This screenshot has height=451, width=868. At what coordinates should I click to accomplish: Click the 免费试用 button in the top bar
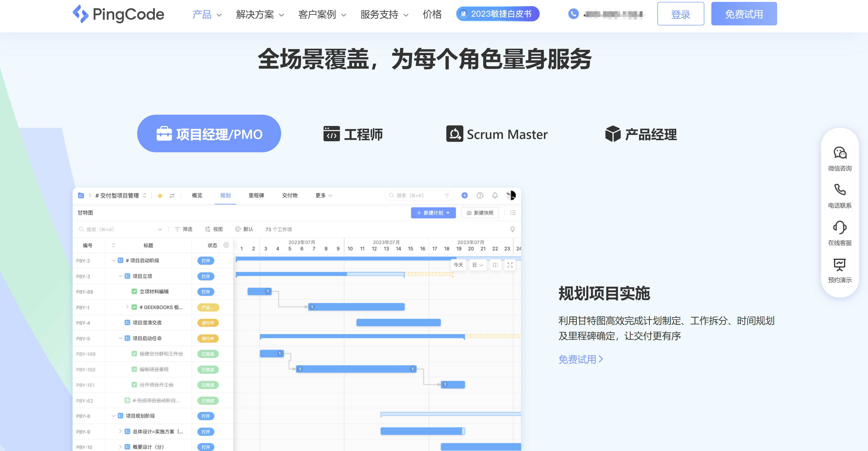pyautogui.click(x=744, y=13)
